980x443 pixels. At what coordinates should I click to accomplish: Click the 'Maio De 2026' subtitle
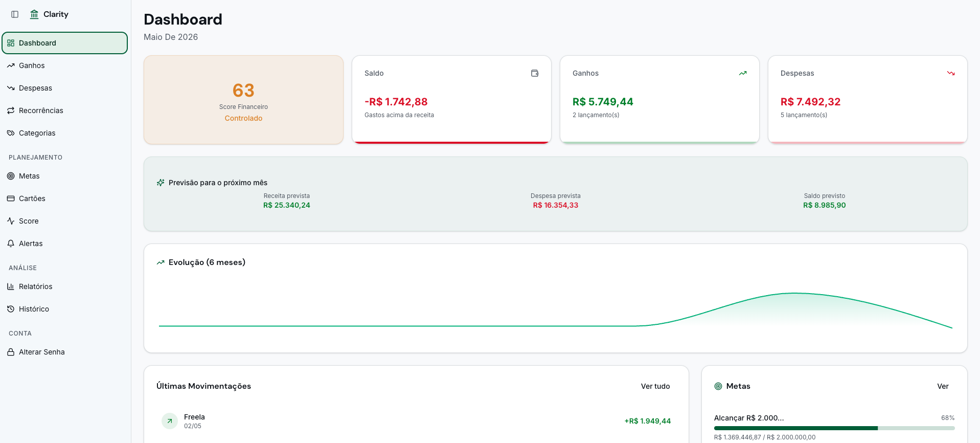pos(171,37)
